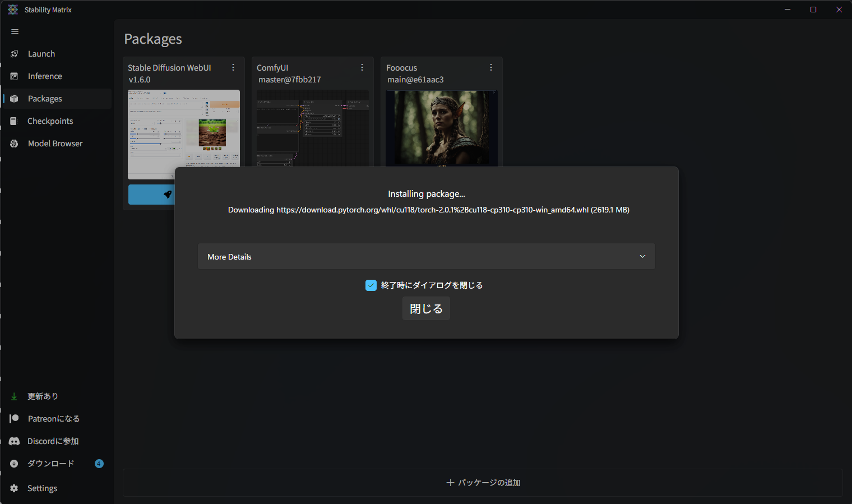Click the Stable Diffusion WebUI package title
852x504 pixels.
[x=169, y=68]
